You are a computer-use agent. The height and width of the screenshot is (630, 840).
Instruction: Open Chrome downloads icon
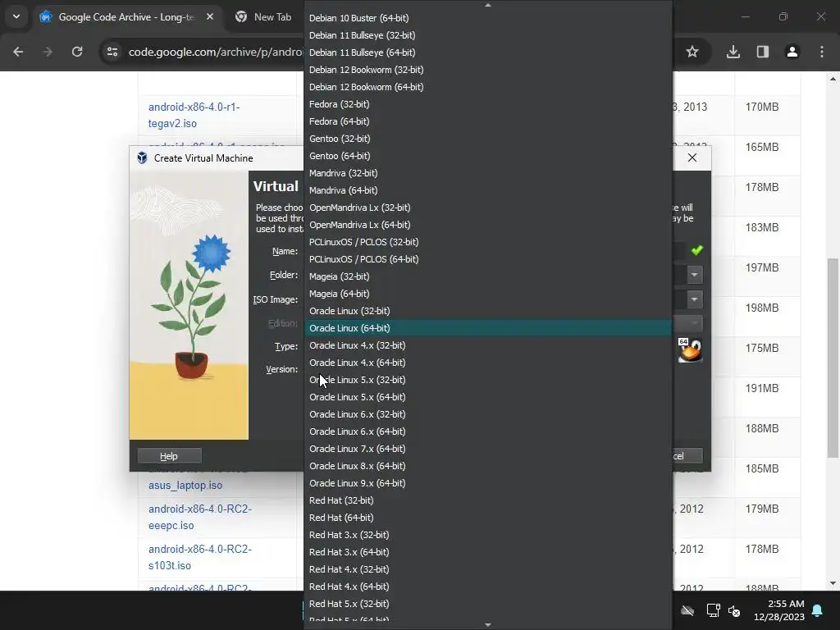733,52
